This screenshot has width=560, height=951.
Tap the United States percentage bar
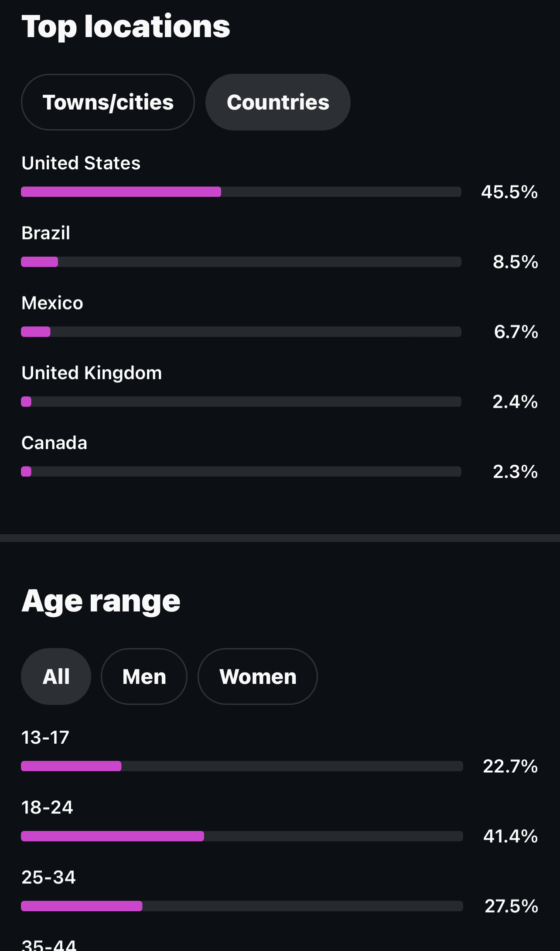tap(241, 192)
